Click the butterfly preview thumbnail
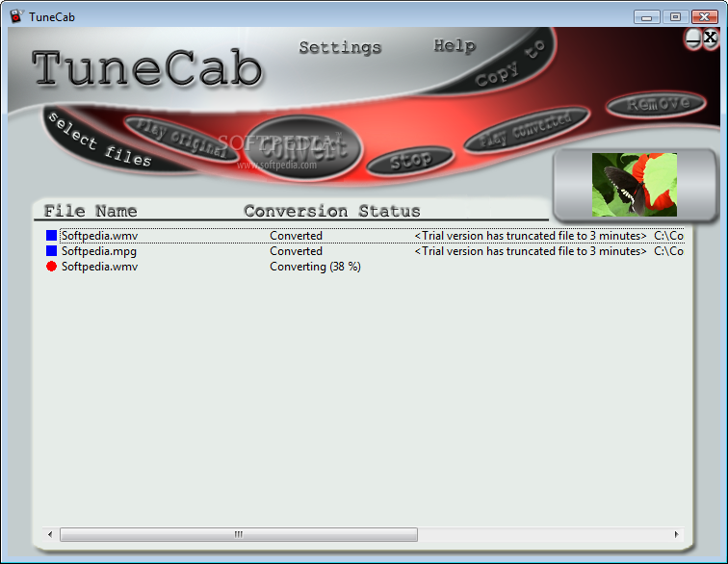 click(x=635, y=185)
